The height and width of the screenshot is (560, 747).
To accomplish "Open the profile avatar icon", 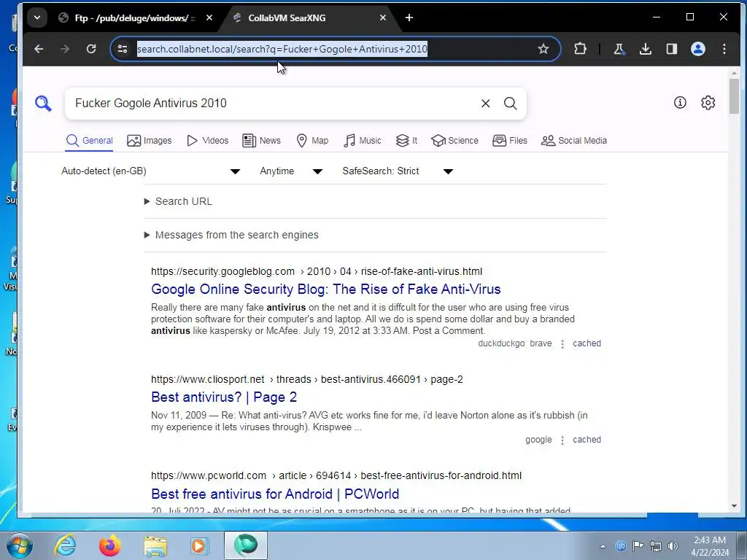I will point(698,49).
